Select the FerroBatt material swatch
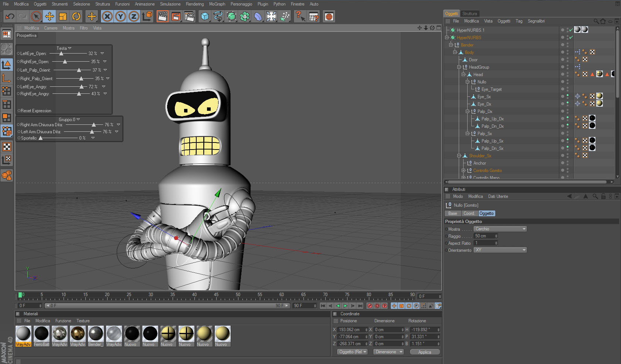The image size is (621, 364). tap(41, 336)
